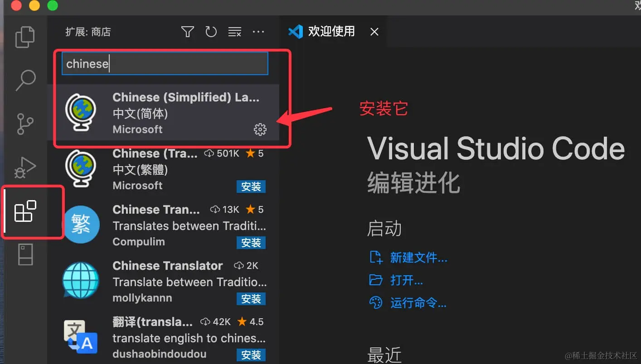The width and height of the screenshot is (641, 364).
Task: Click the 翻译(transla... extension title
Action: point(152,322)
